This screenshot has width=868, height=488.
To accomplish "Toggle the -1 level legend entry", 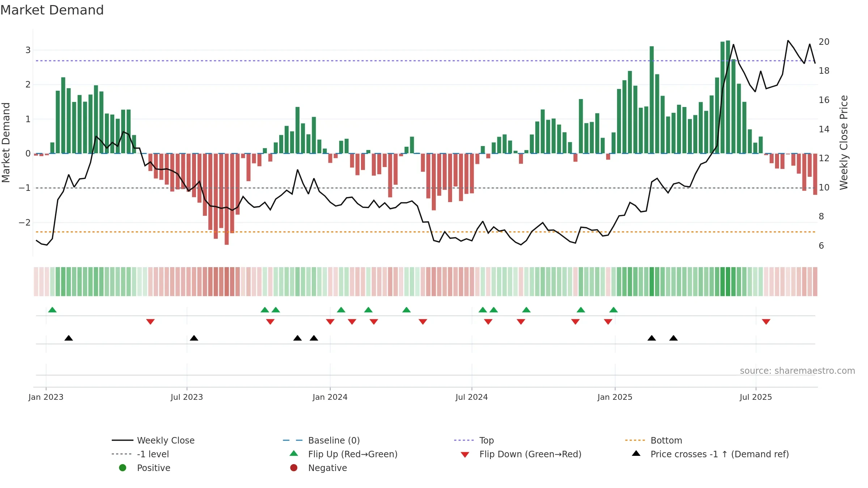I will pyautogui.click(x=140, y=454).
